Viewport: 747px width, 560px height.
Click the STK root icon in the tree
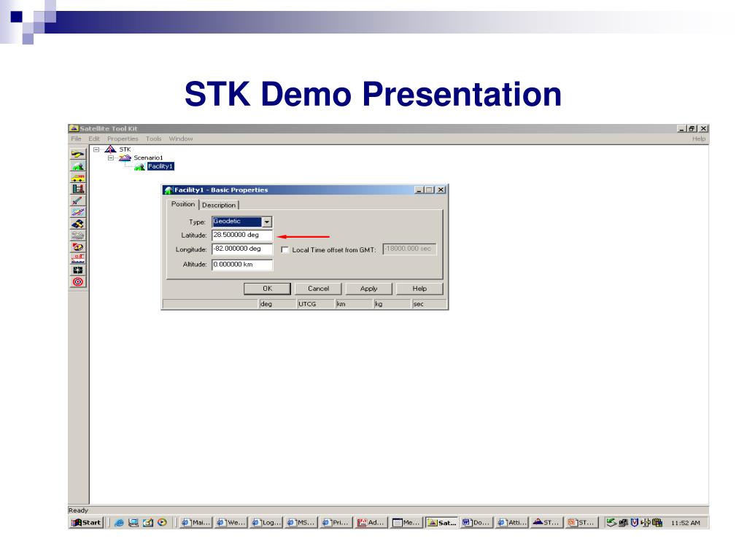[111, 149]
